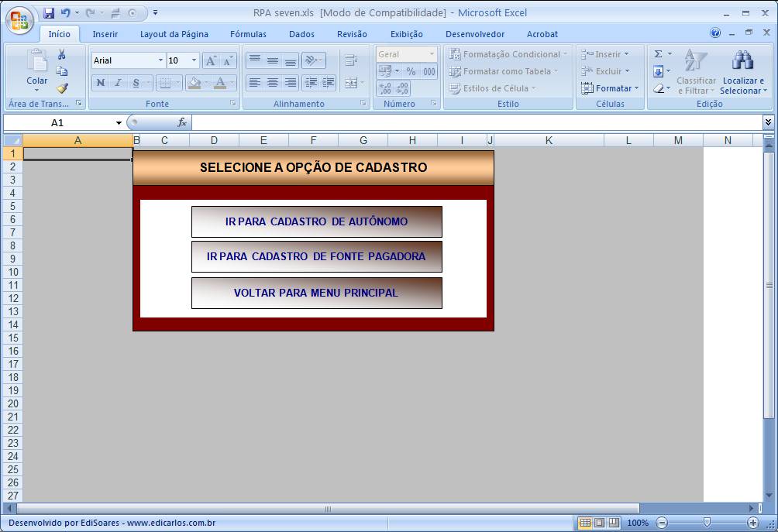Switch to Page Layout view in status bar
Screen dimensions: 778x532
pos(599,523)
